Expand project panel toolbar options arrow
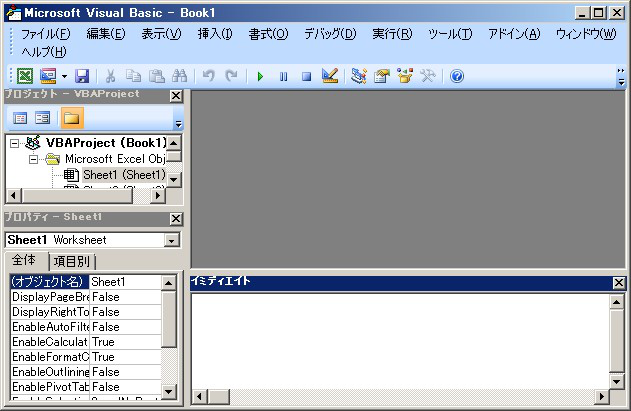631x411 pixels. 179,124
